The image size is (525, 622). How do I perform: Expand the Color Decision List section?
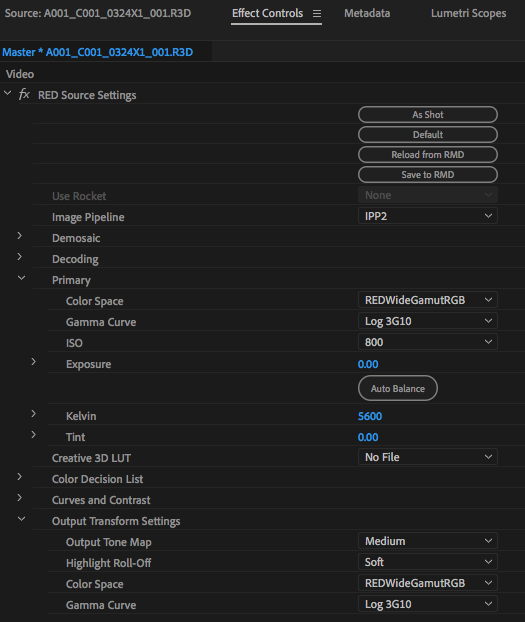coord(19,477)
